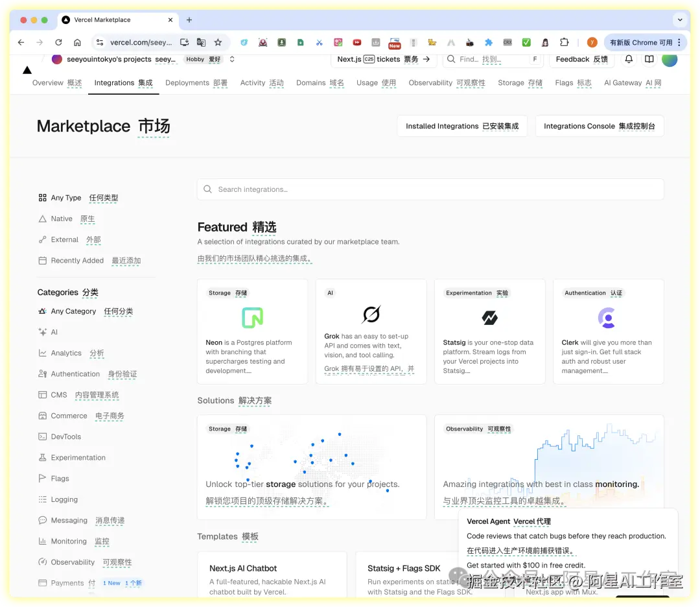700x607 pixels.
Task: Go back in browser history
Action: pos(21,42)
